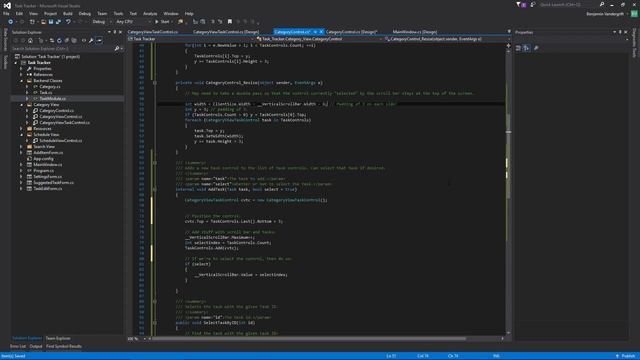Click the editor horizontal scrollbar

click(x=325, y=338)
